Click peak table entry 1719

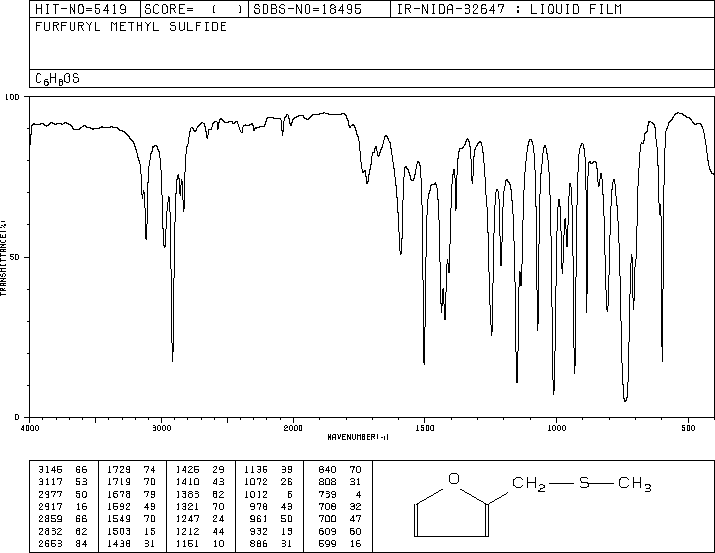click(119, 482)
